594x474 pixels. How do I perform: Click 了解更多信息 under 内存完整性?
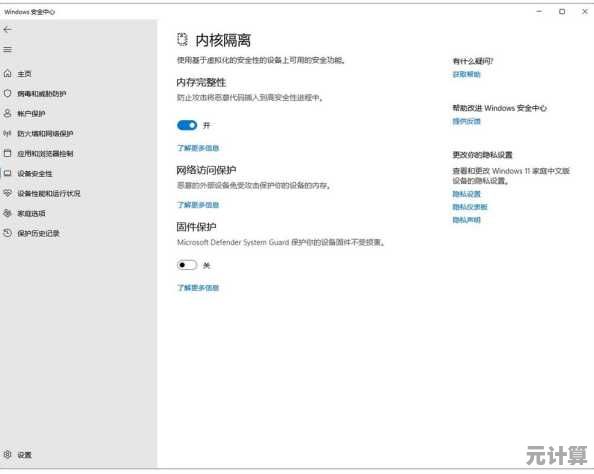point(198,148)
